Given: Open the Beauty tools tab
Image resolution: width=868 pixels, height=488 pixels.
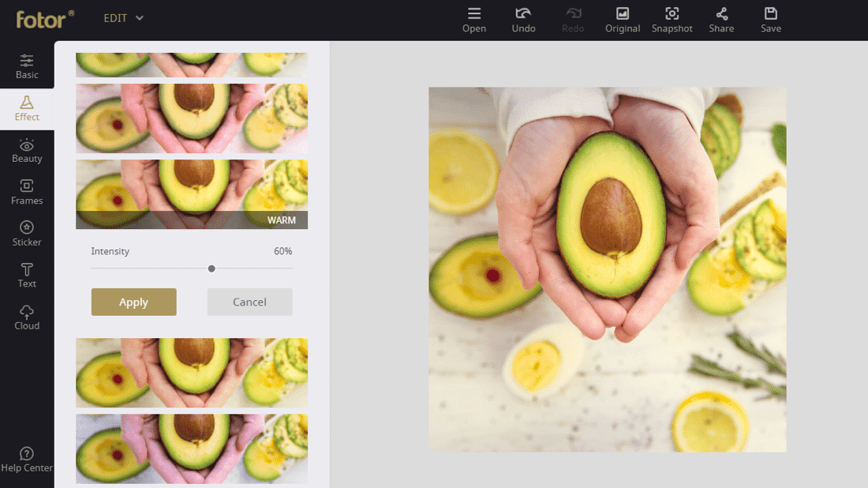Looking at the screenshot, I should (27, 151).
